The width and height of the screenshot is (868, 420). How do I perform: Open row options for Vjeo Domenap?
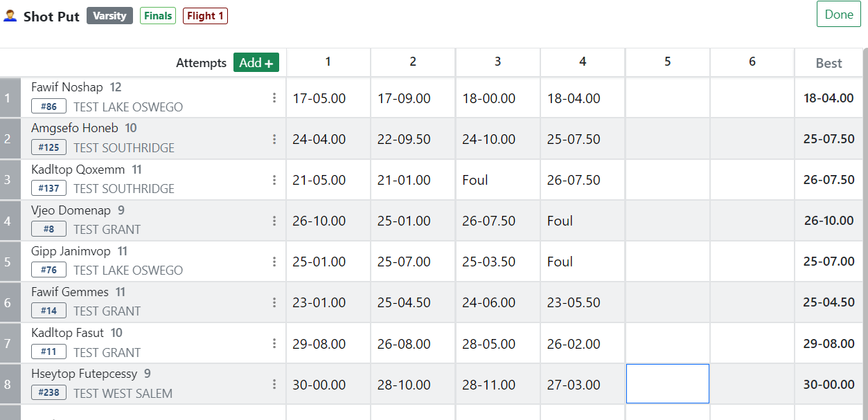pos(274,221)
